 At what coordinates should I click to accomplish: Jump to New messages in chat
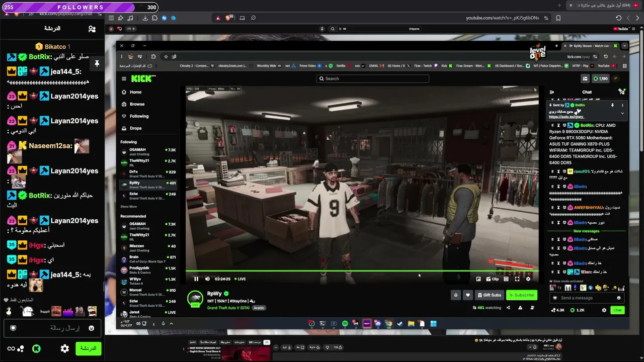tap(587, 231)
